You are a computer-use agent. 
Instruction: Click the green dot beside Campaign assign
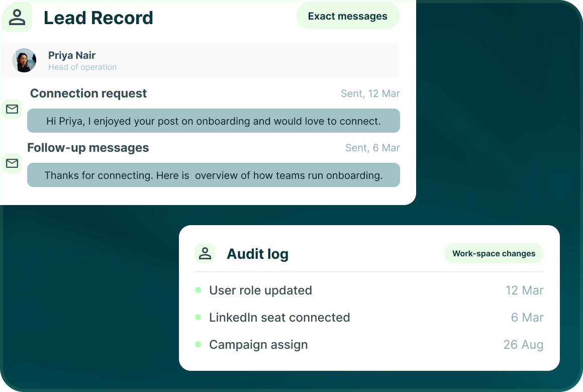coord(198,344)
